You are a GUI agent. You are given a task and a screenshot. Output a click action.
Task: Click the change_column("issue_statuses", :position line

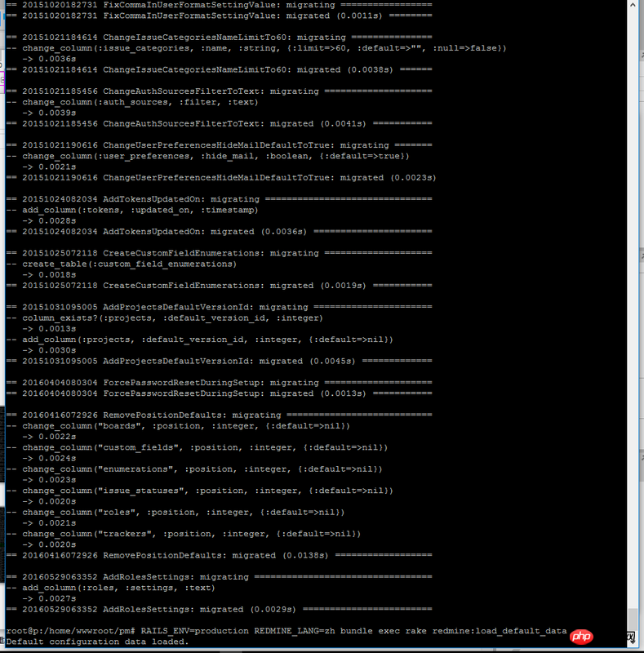[x=200, y=491]
